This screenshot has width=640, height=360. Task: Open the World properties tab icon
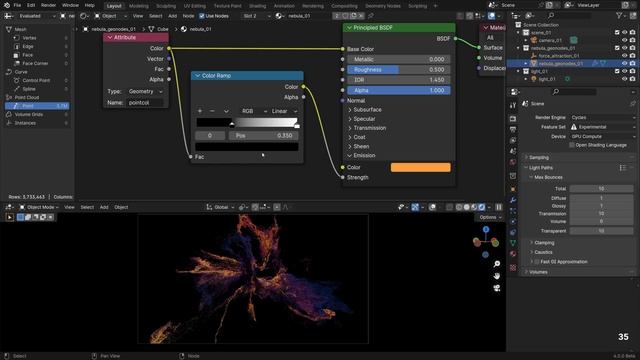(513, 162)
